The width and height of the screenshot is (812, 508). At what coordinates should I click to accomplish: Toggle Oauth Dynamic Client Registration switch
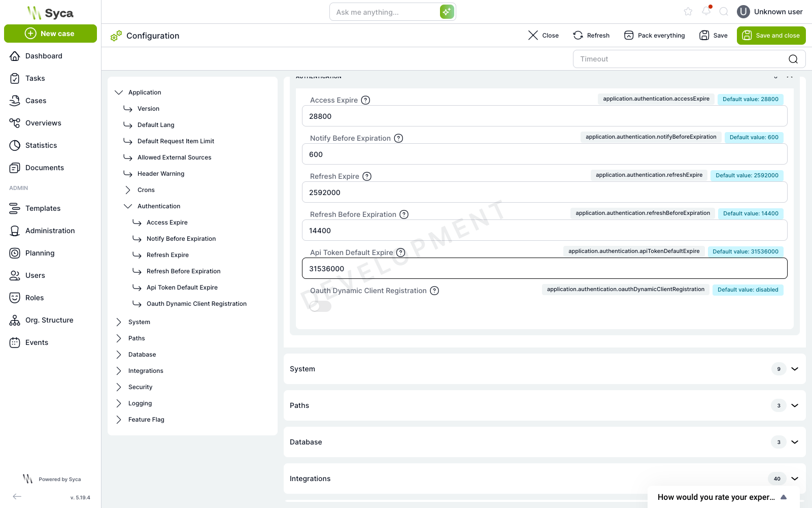coord(320,306)
